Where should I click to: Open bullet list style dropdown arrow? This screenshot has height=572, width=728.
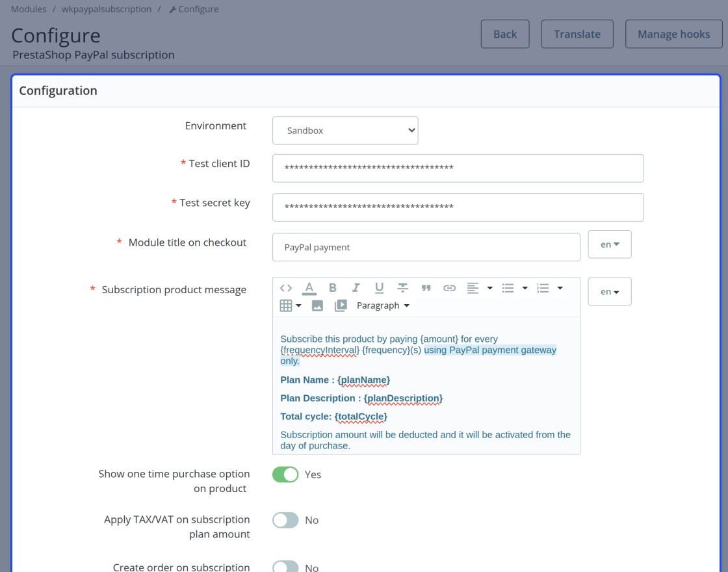(525, 289)
